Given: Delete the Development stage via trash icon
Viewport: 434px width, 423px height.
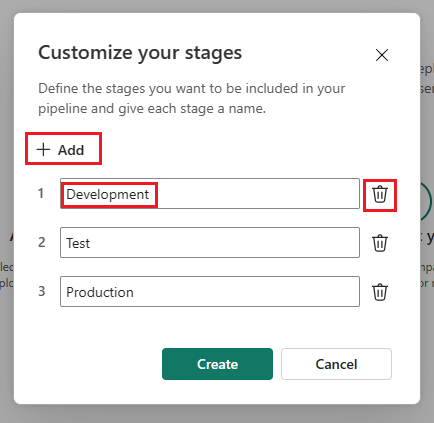Looking at the screenshot, I should click(x=380, y=195).
